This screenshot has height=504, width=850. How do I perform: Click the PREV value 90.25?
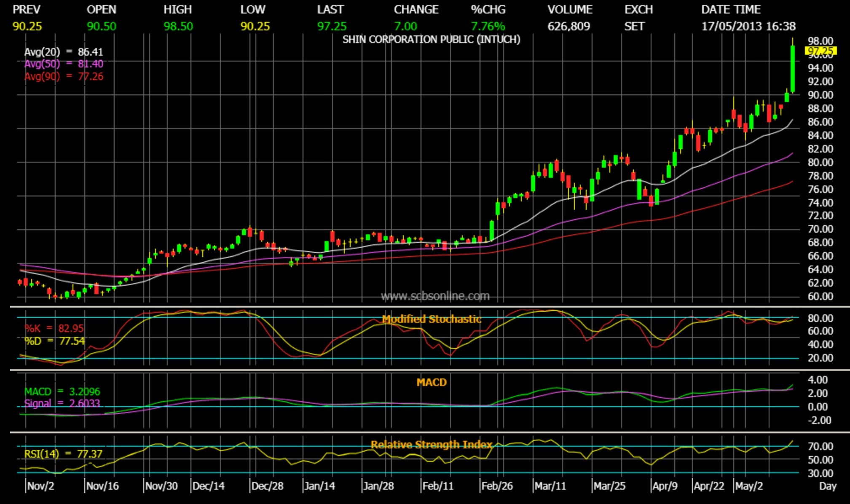coord(27,27)
